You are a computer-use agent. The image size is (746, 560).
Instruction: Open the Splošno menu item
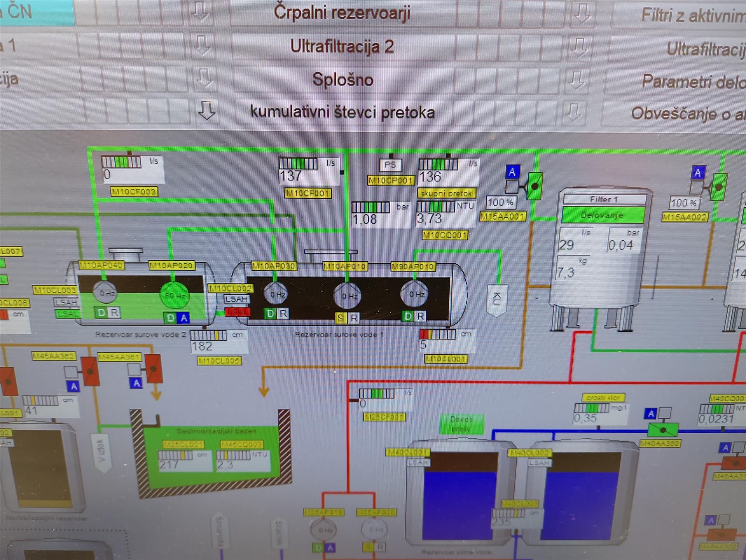[342, 80]
